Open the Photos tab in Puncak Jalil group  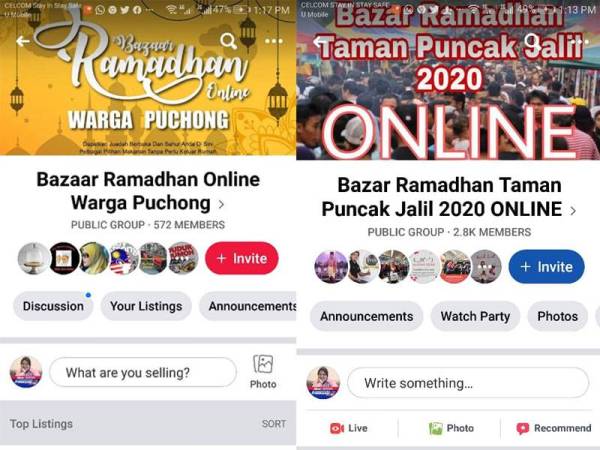click(558, 316)
